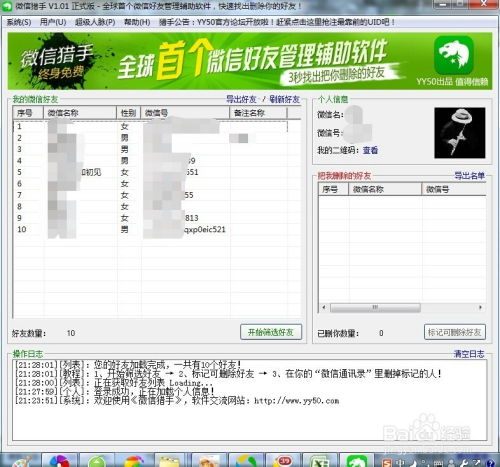Image resolution: width=500 pixels, height=467 pixels.
Task: Click the 男 gender cell in row 10
Action: click(124, 229)
